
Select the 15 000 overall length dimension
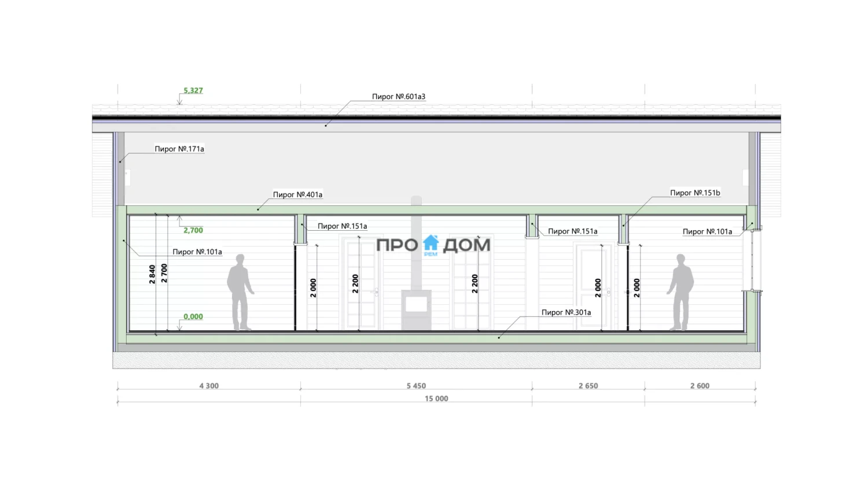click(436, 398)
